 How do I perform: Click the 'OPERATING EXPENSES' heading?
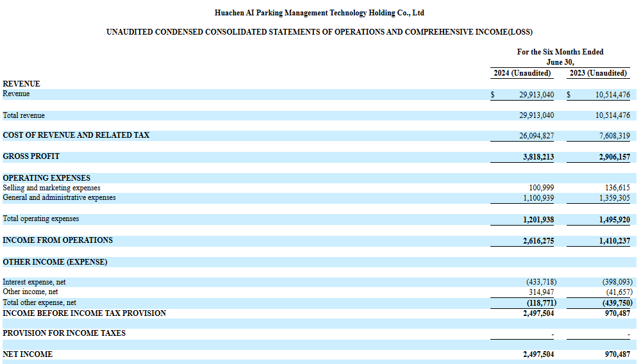[47, 178]
